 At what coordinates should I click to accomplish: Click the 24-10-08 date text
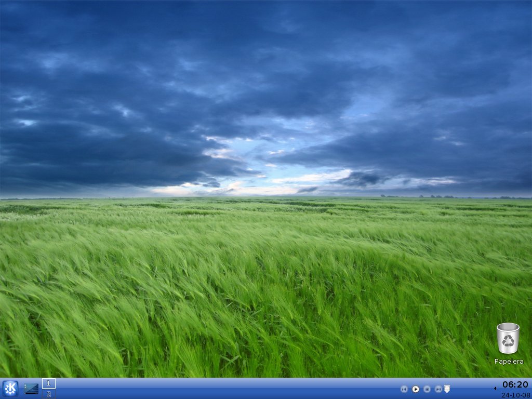click(x=515, y=395)
